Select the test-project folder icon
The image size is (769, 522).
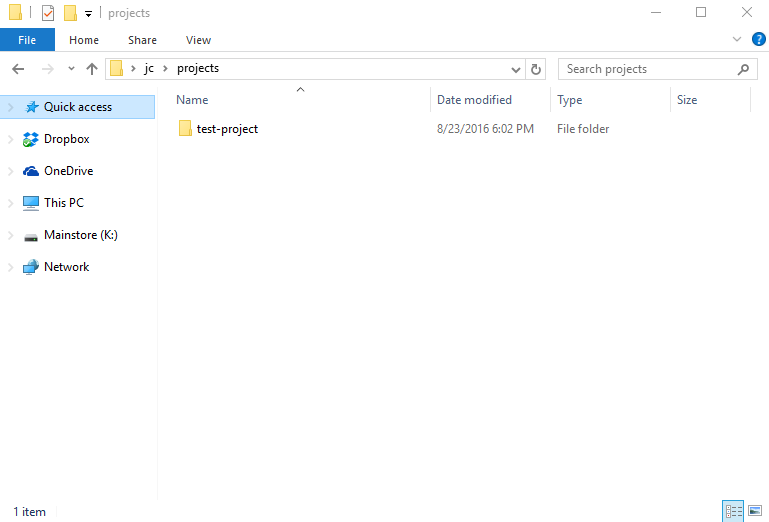tap(184, 129)
